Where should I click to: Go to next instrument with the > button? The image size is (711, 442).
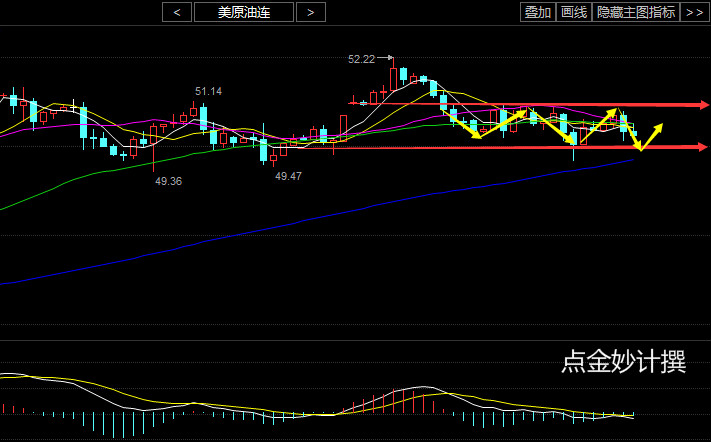(311, 12)
